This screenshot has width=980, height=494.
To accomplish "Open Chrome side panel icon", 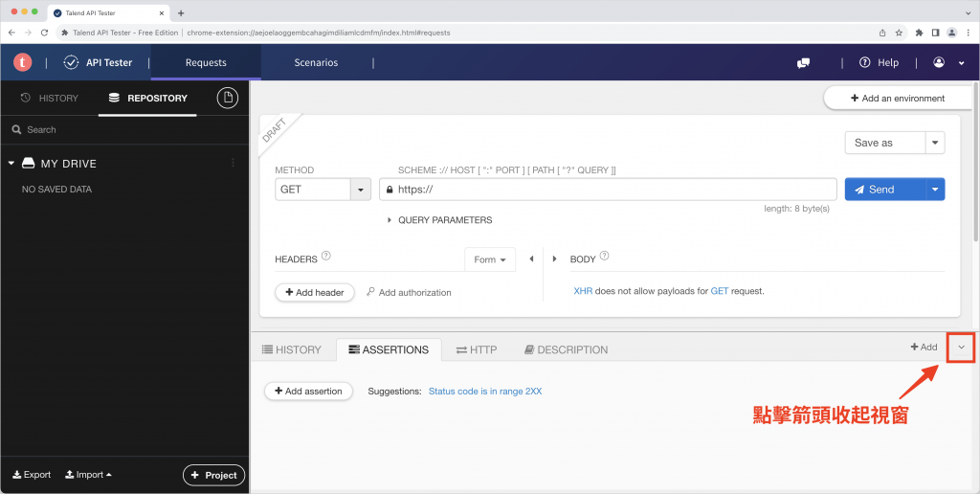I will (935, 33).
